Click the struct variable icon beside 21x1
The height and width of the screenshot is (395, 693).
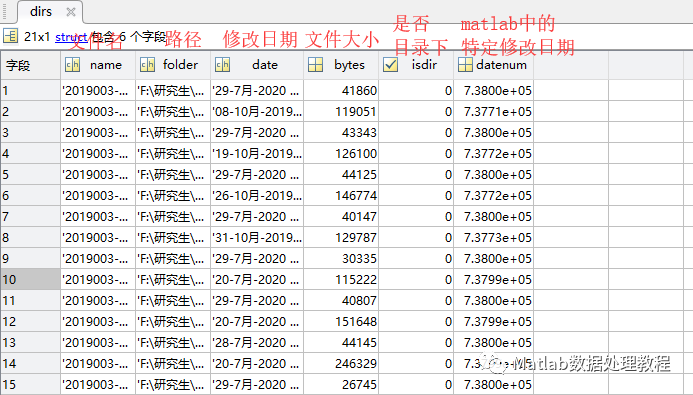coord(10,36)
